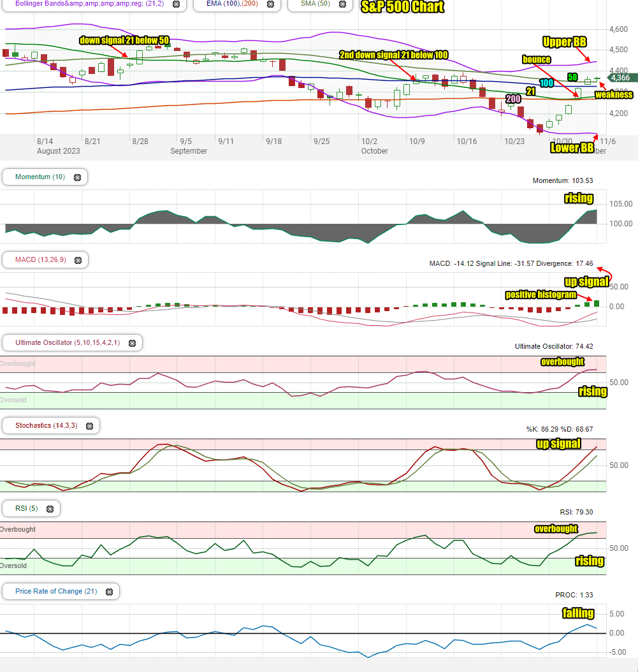Viewport: 638px width, 672px height.
Task: Select the 4,366 current price tag
Action: (620, 78)
